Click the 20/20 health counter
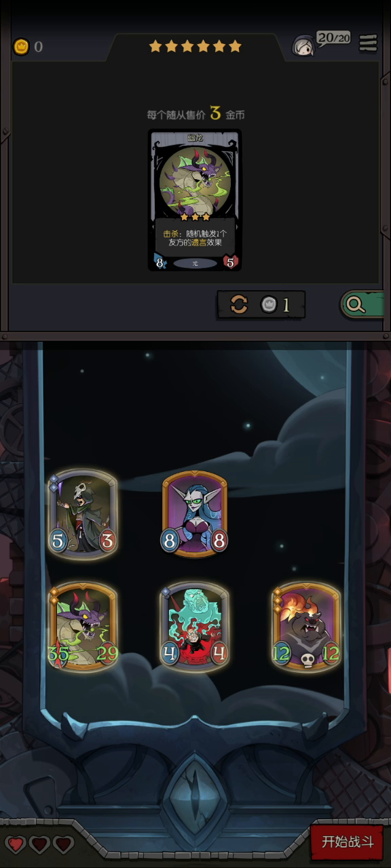Viewport: 391px width, 868px height. [334, 38]
